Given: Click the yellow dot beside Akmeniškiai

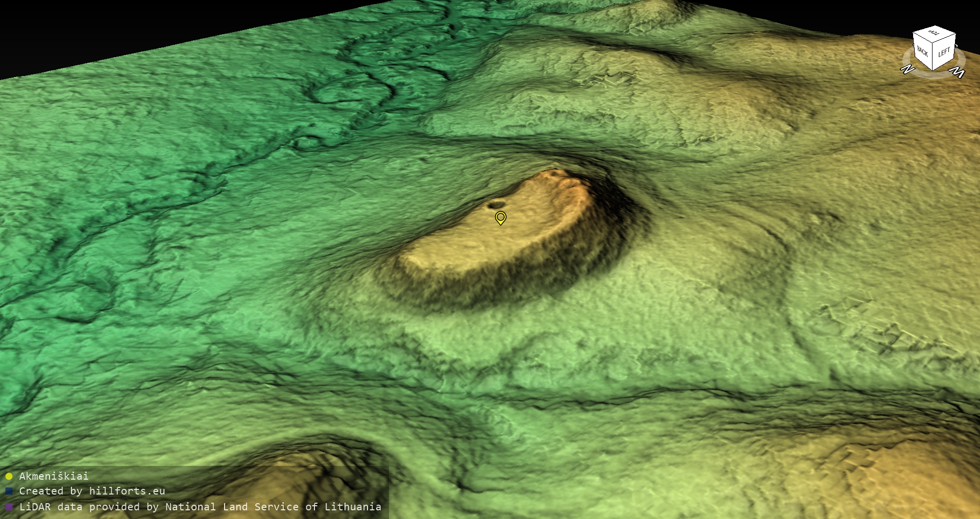Looking at the screenshot, I should 9,477.
